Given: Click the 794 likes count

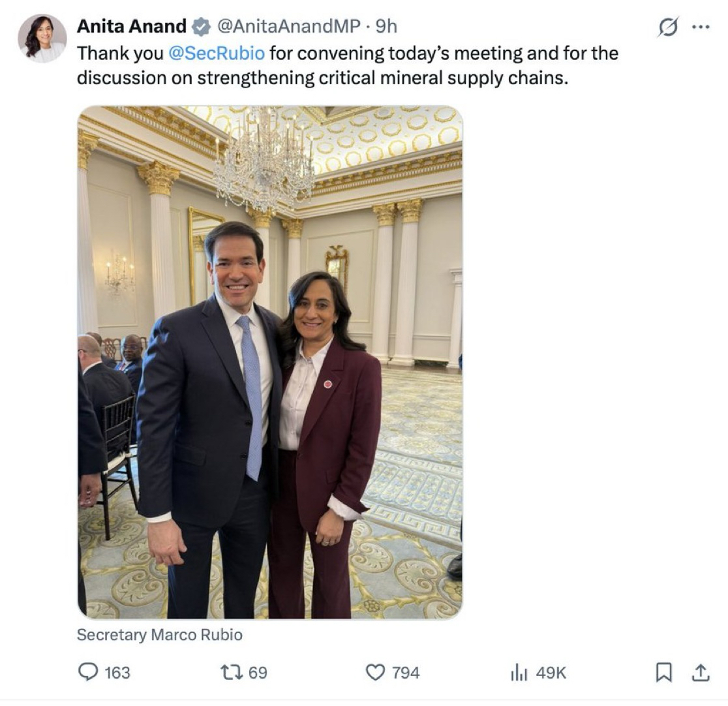Looking at the screenshot, I should click(x=406, y=672).
